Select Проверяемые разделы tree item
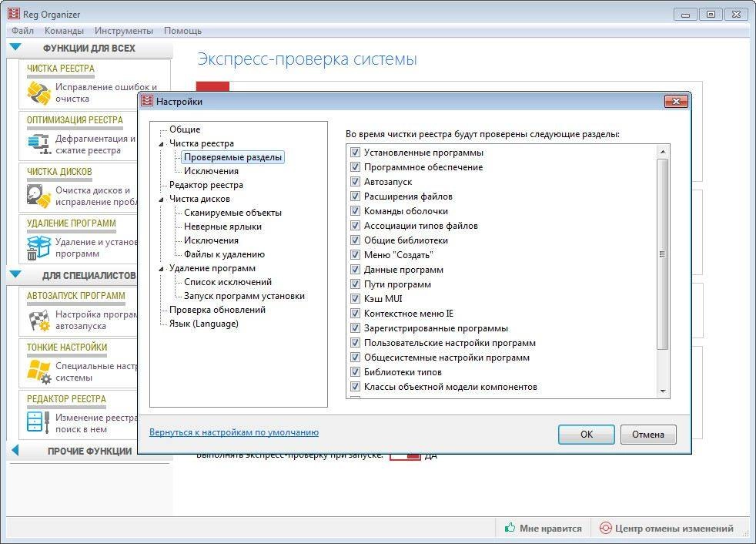The image size is (756, 544). (x=232, y=157)
